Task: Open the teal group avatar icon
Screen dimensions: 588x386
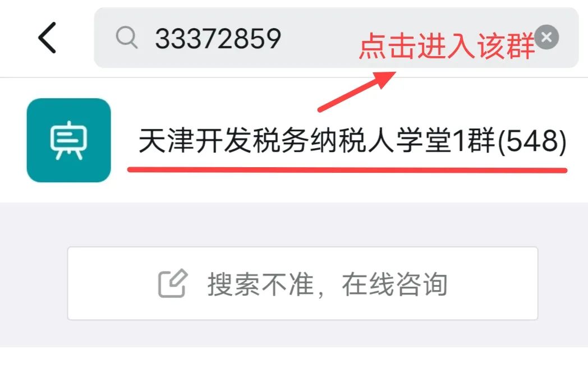Action: point(68,140)
